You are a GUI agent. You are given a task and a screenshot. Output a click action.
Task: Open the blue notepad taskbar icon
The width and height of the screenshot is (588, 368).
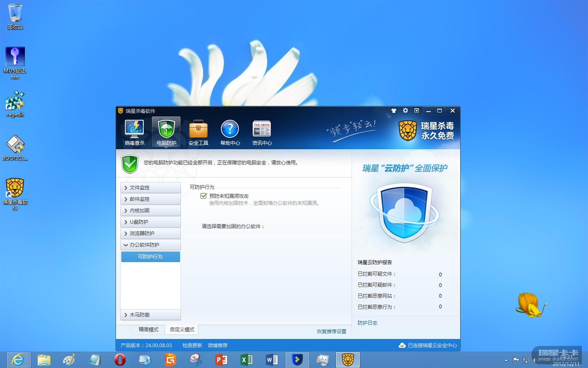94,360
